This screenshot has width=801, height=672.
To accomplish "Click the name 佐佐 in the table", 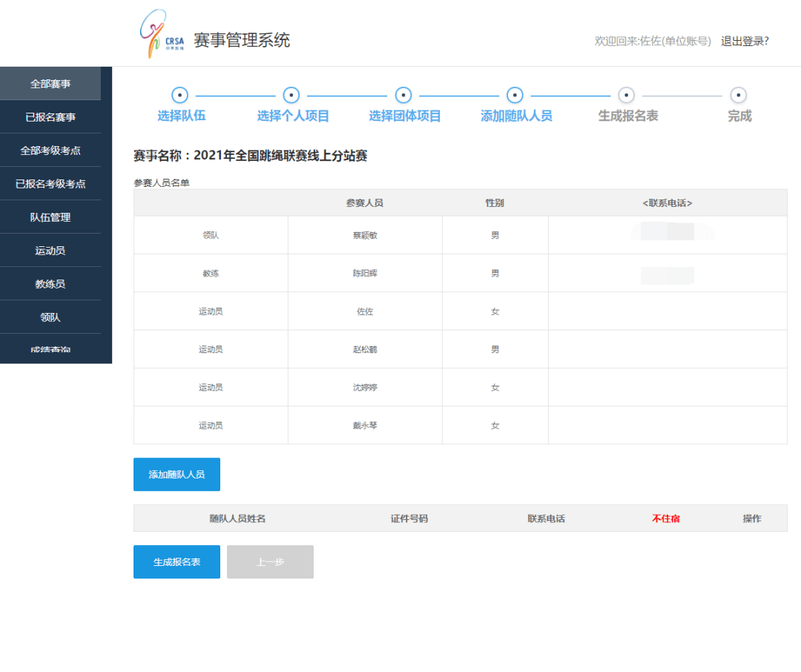I will 365,312.
